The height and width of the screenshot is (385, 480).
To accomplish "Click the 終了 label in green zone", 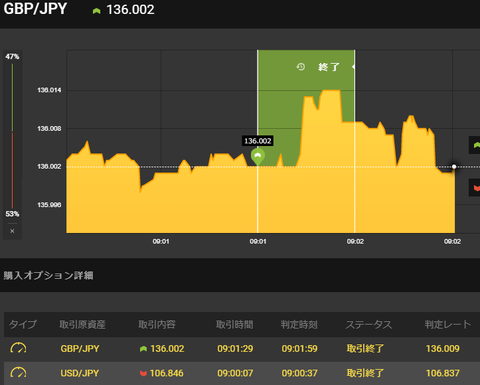I will [329, 67].
